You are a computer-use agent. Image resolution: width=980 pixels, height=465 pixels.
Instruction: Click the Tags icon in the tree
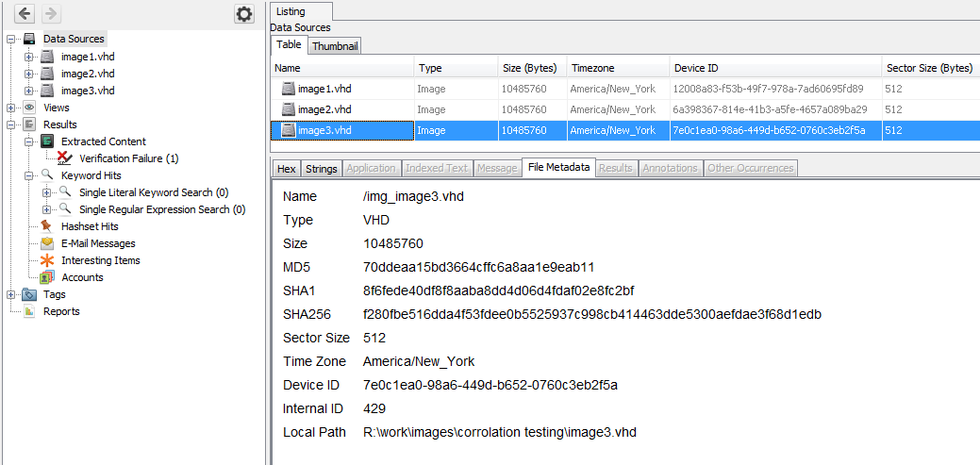pos(29,294)
